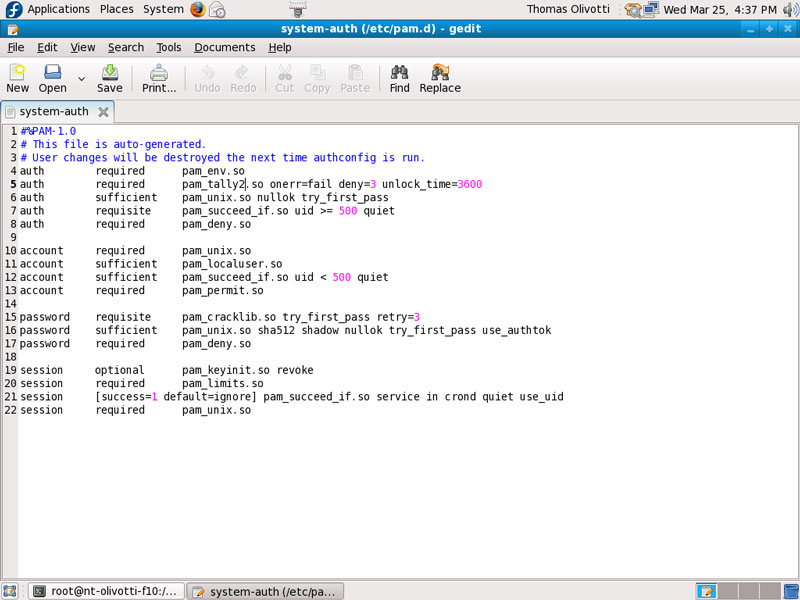Print the document with the Print icon

tap(159, 79)
